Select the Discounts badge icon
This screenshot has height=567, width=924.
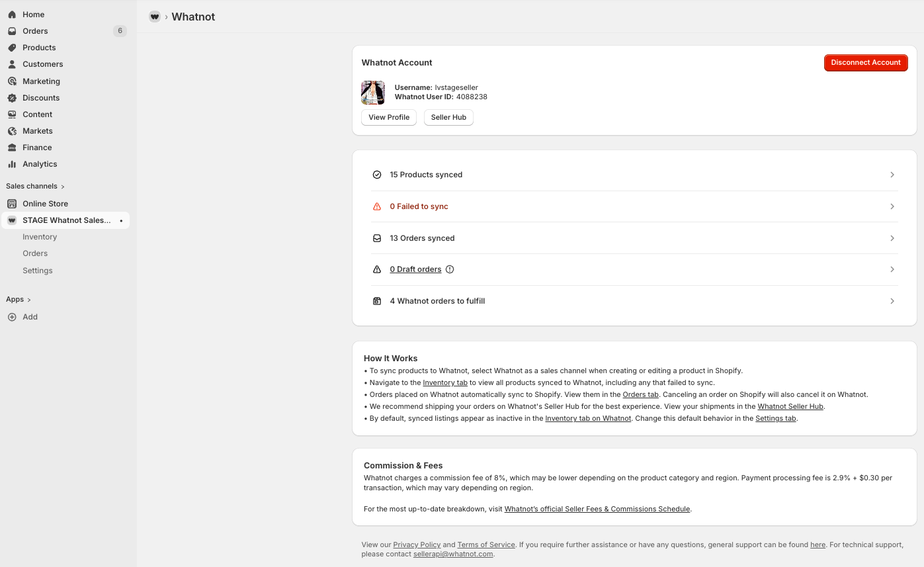[12, 98]
